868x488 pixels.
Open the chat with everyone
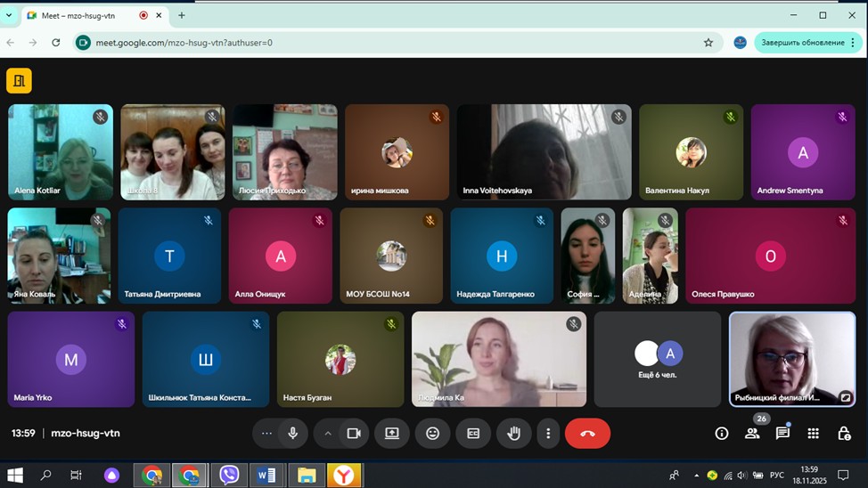(782, 434)
